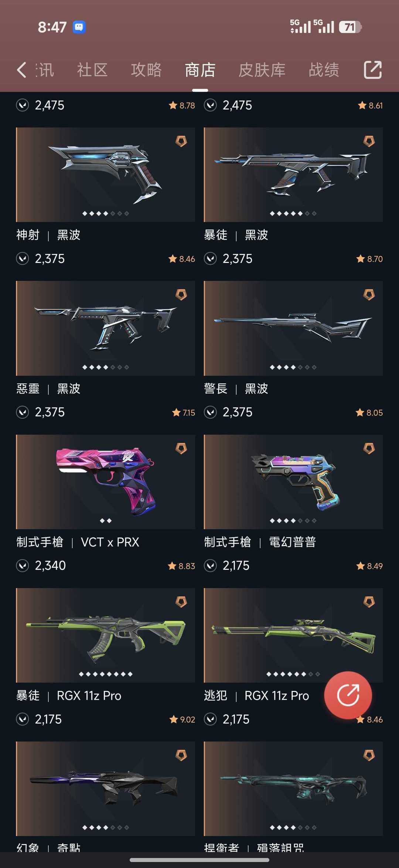Switch to the 攻略 tab
Viewport: 399px width, 868px height.
pyautogui.click(x=146, y=70)
